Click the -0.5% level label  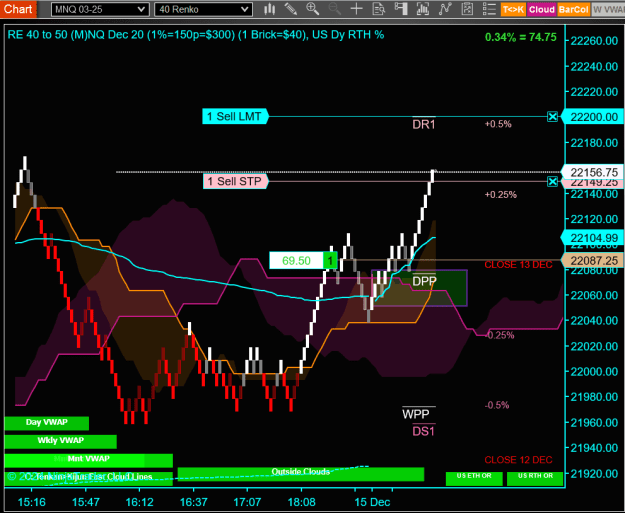(497, 405)
